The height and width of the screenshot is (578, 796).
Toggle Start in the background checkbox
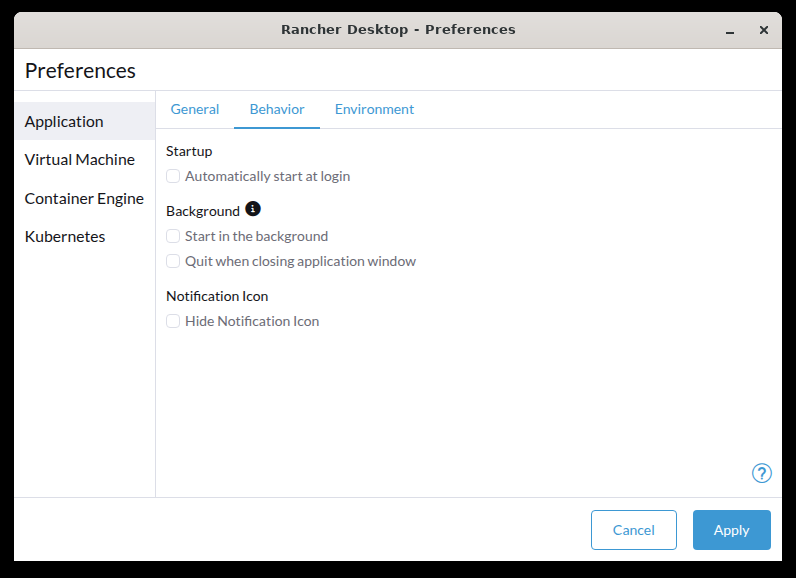click(x=173, y=236)
